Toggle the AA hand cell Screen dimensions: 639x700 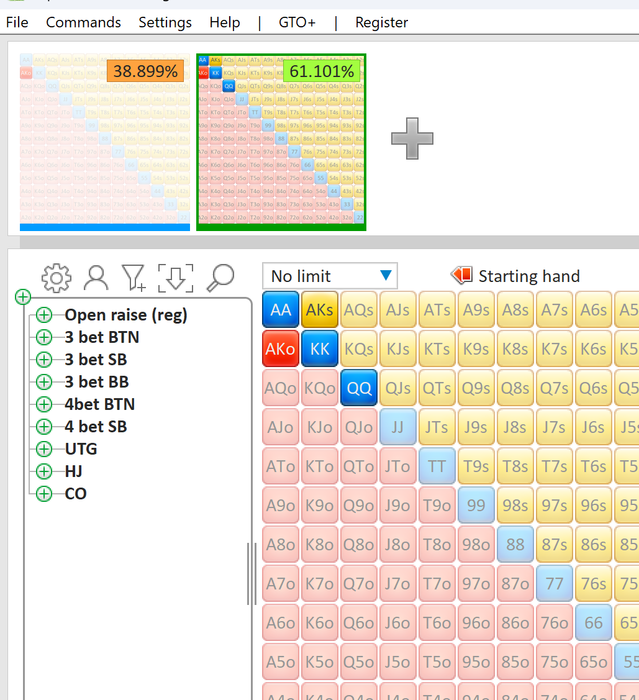pos(280,309)
